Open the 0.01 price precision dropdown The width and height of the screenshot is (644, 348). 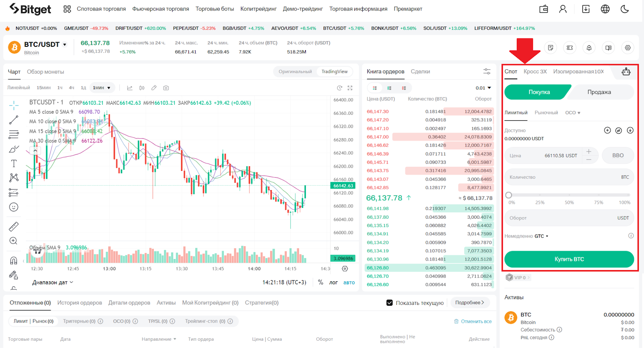click(x=483, y=88)
